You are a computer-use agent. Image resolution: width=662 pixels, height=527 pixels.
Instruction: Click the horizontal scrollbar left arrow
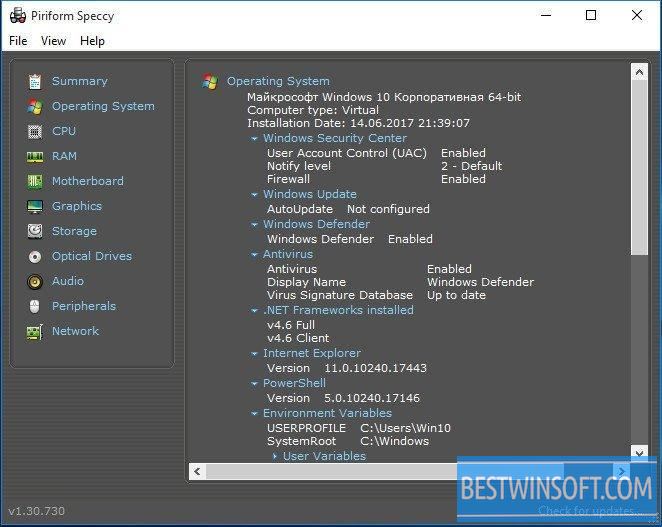197,471
